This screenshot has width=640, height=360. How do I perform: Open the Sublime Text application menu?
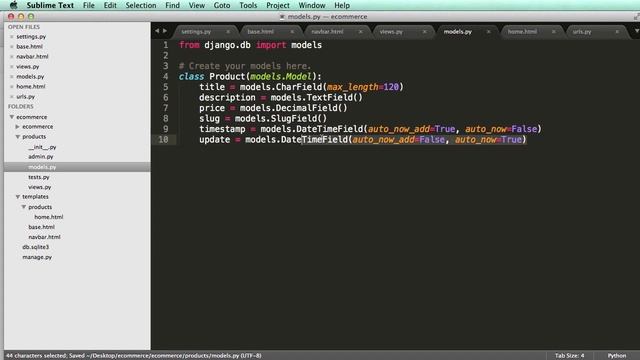(50, 5)
